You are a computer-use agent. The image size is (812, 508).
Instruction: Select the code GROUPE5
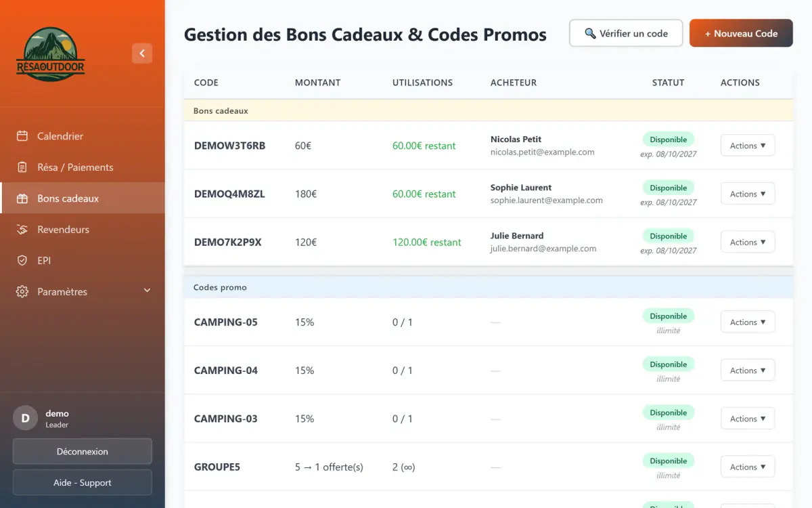point(217,467)
